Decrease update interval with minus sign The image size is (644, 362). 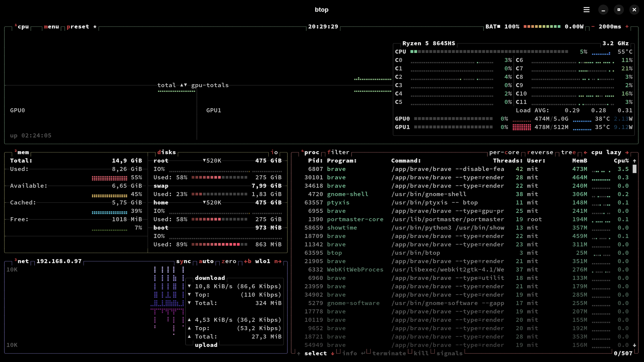(593, 26)
